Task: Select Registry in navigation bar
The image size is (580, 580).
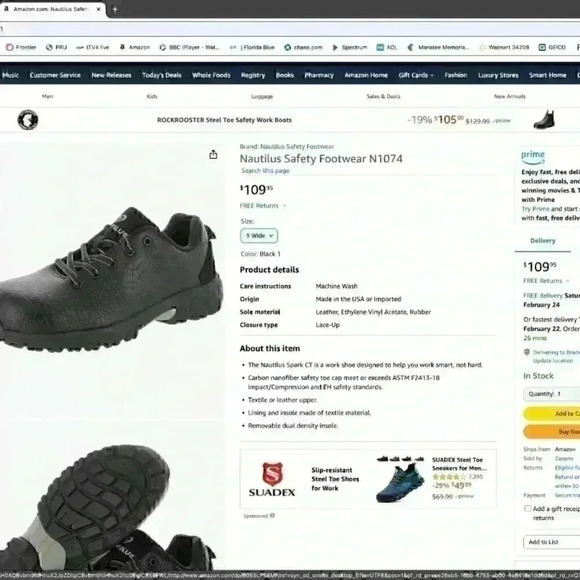Action: 253,75
